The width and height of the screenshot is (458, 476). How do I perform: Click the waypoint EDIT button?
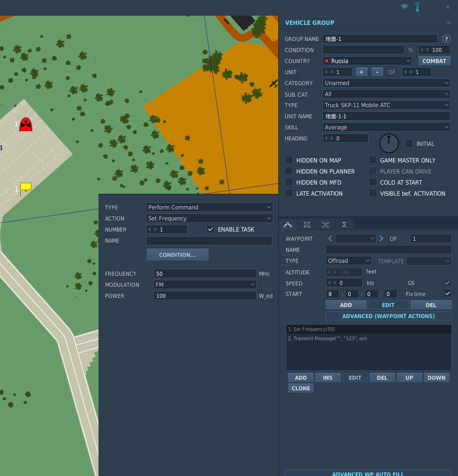(388, 305)
